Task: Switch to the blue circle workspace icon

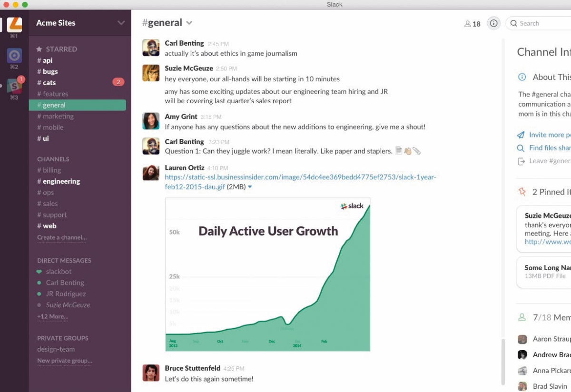Action: [x=14, y=56]
